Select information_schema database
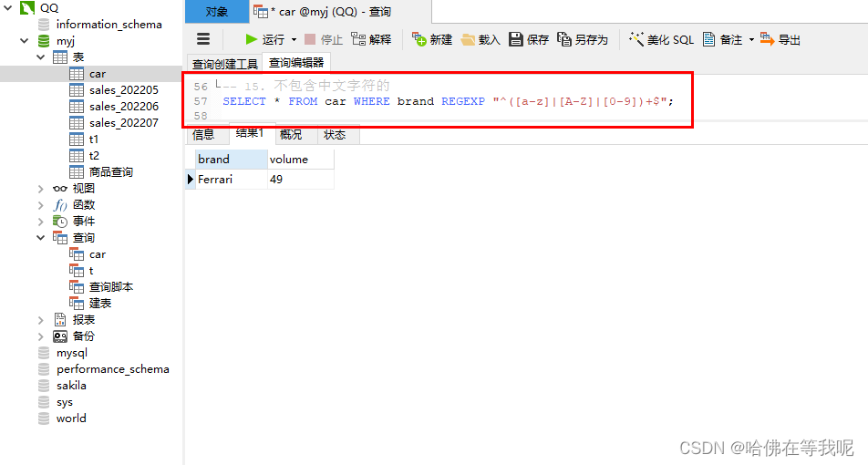 tap(109, 25)
